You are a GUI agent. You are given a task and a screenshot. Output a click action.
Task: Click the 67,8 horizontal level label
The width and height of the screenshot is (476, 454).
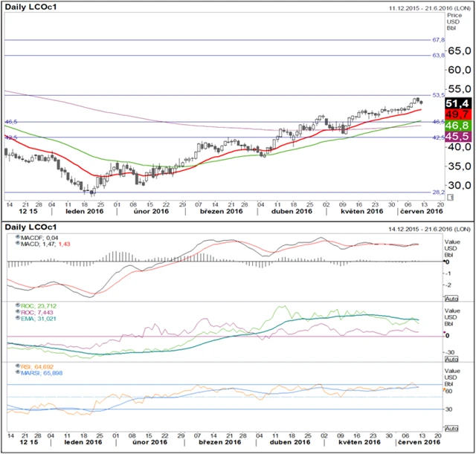pyautogui.click(x=438, y=40)
